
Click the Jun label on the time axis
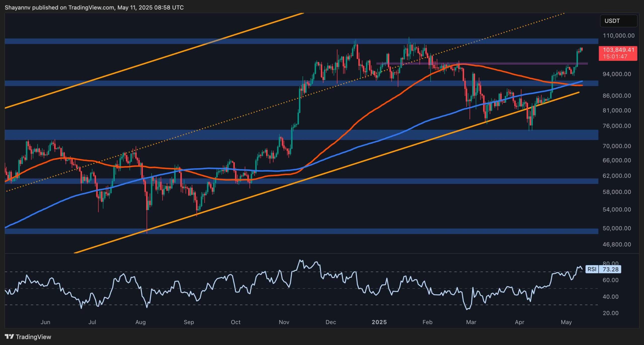point(46,322)
